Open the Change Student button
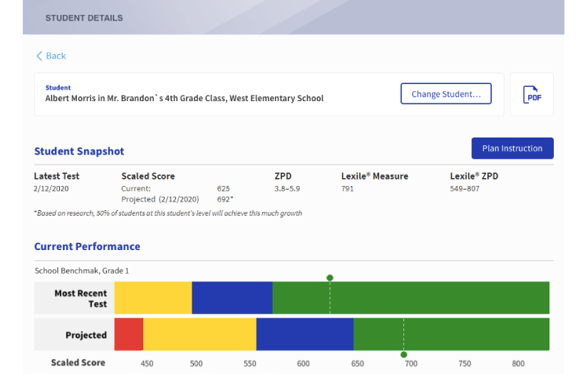 (446, 94)
